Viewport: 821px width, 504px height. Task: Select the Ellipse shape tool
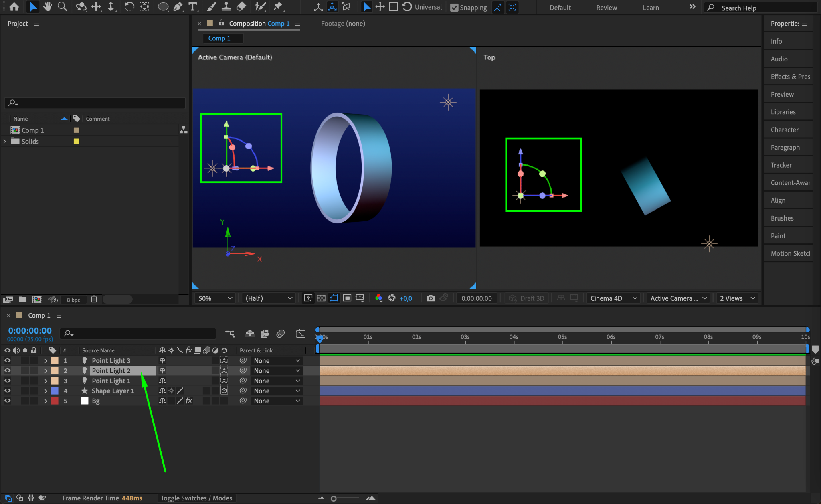[x=163, y=7]
